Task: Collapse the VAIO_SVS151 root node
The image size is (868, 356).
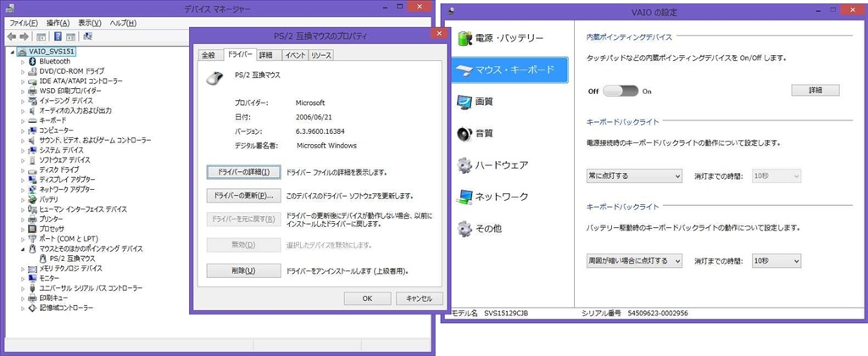Action: point(14,52)
